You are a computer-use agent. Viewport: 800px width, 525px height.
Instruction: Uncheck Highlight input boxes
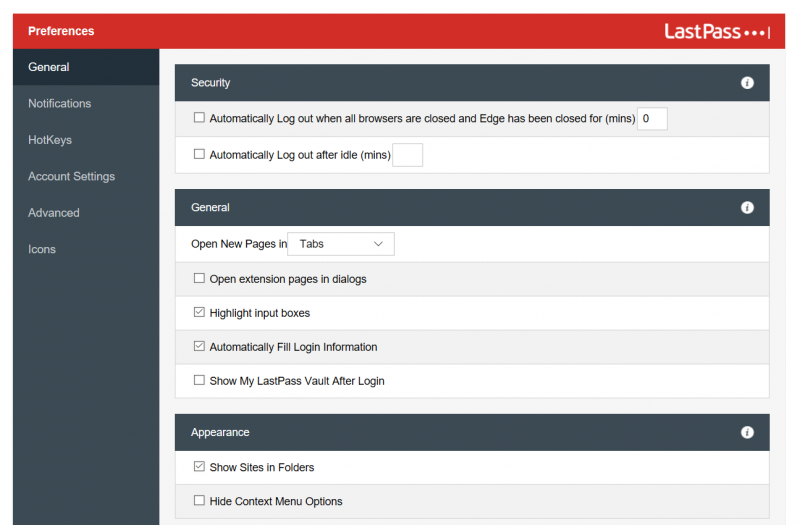point(199,312)
